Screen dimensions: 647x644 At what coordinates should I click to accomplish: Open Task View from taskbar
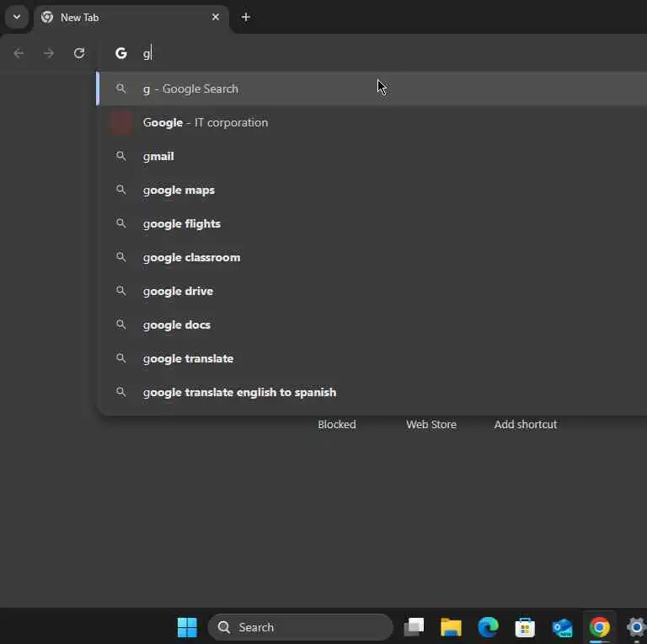[414, 627]
